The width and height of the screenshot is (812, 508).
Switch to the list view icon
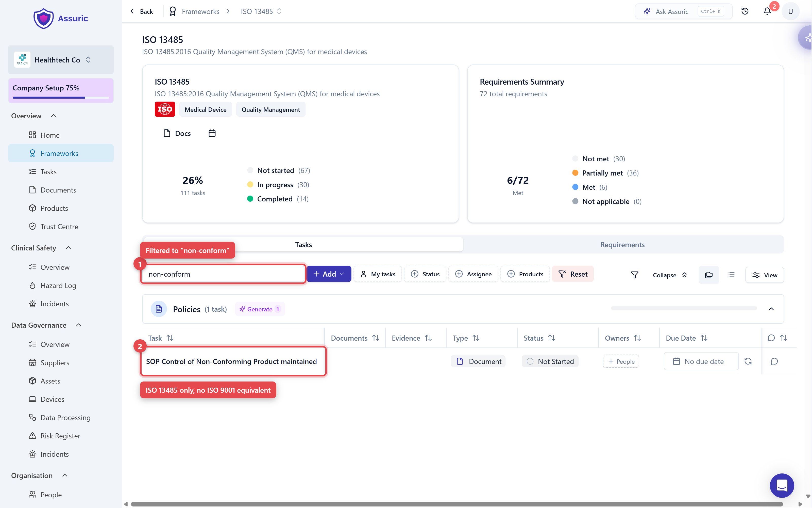[731, 275]
